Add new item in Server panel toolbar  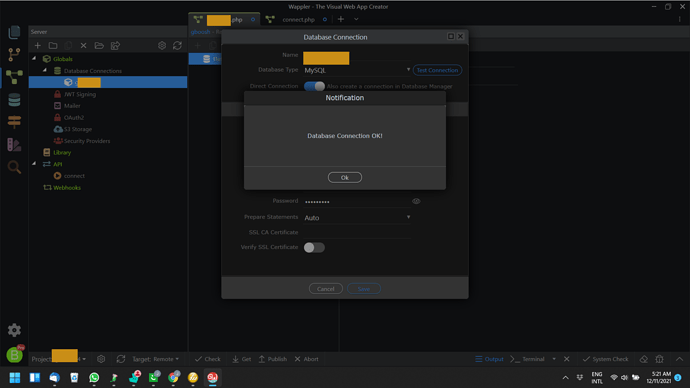[x=37, y=45]
